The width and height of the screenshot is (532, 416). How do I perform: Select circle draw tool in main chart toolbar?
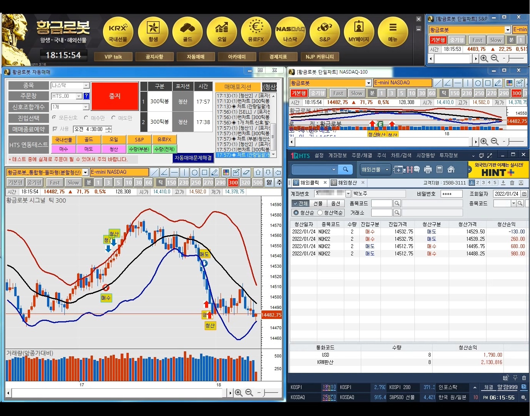click(194, 172)
